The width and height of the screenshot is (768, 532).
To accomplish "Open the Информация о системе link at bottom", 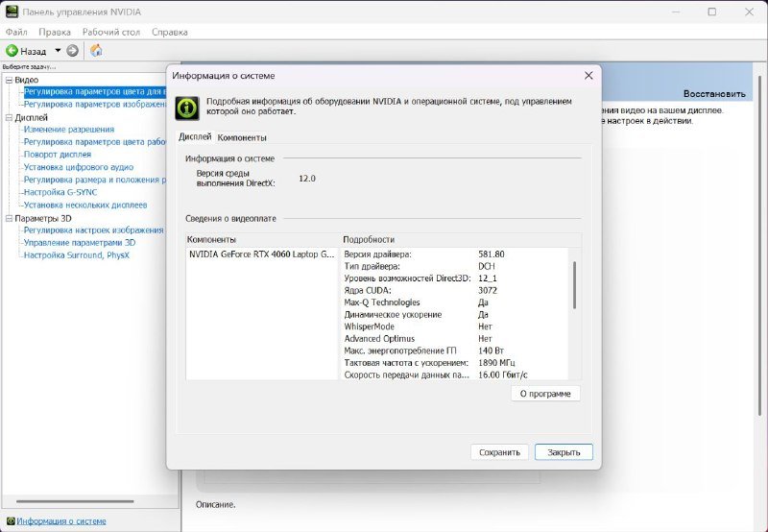I will 61,521.
